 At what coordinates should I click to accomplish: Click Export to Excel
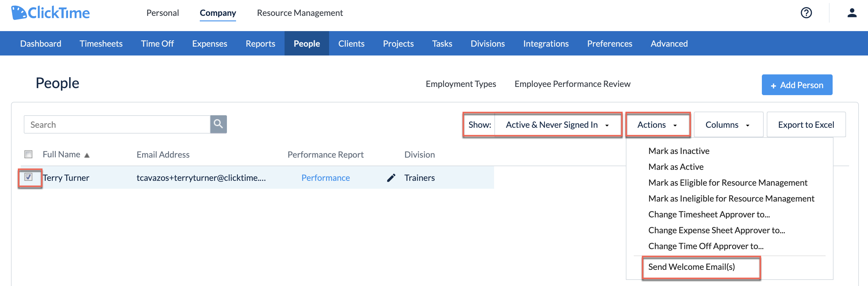tap(806, 125)
